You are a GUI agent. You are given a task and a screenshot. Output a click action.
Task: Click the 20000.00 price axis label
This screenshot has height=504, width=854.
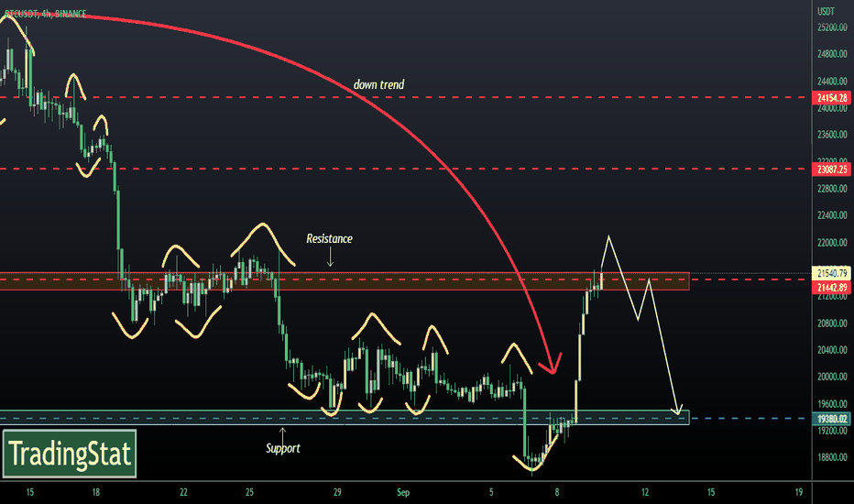pyautogui.click(x=832, y=377)
